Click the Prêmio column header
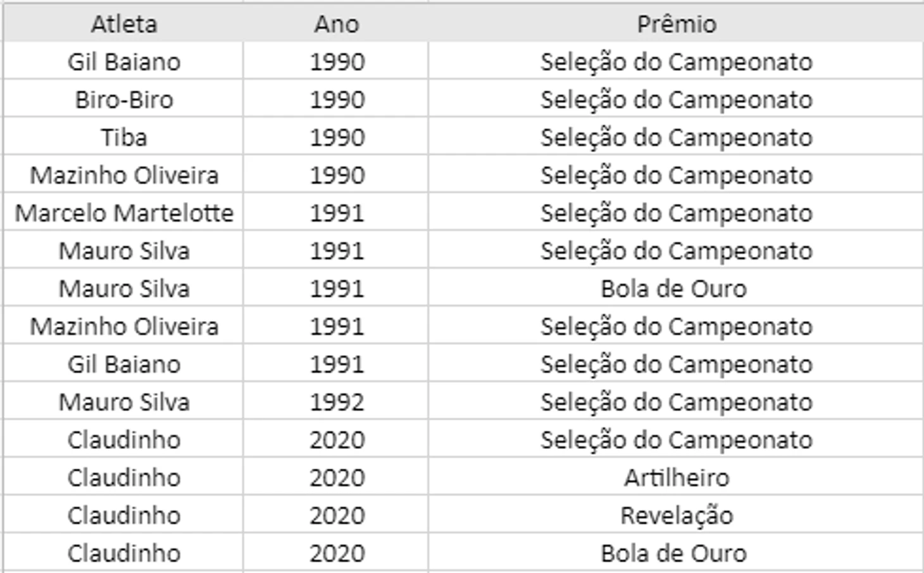Viewport: 924px width, 573px height. pos(676,24)
